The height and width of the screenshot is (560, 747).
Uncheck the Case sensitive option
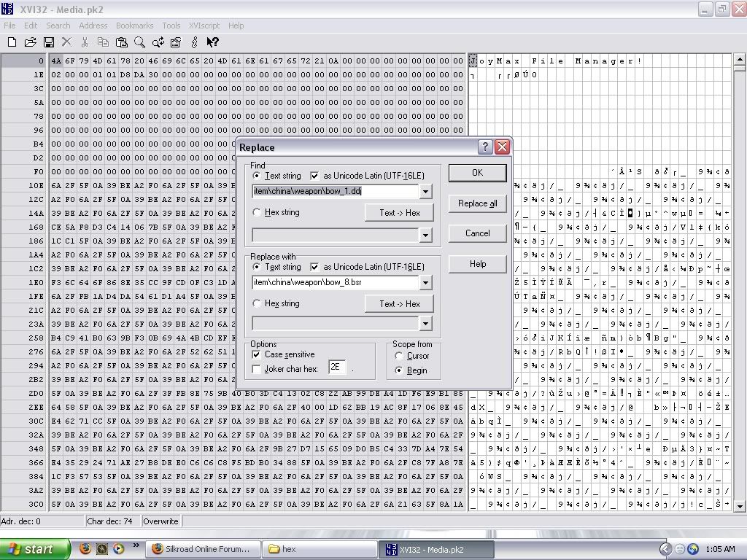pyautogui.click(x=256, y=354)
